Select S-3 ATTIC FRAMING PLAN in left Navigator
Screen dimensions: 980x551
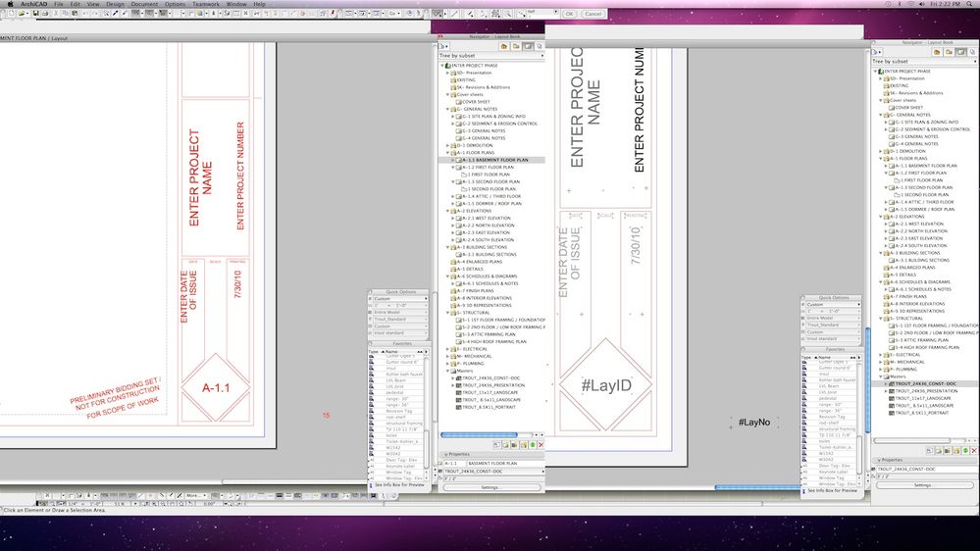coord(489,335)
